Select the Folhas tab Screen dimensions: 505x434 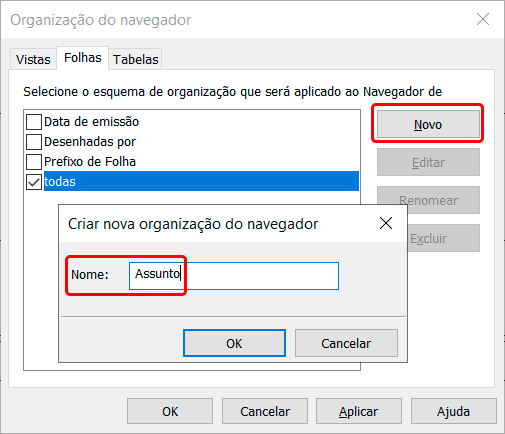[x=83, y=58]
